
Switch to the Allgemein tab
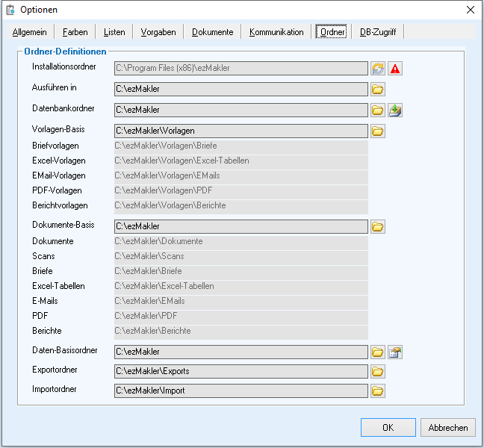(x=30, y=32)
